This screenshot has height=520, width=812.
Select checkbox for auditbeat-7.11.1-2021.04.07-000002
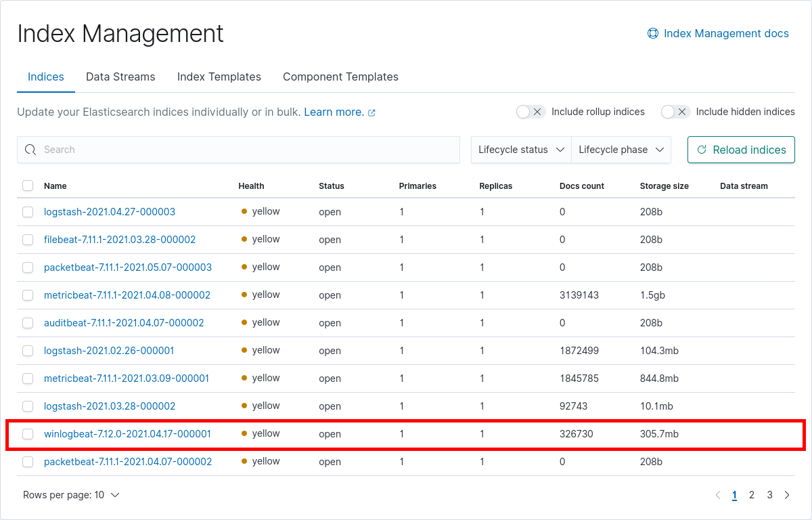click(x=28, y=323)
